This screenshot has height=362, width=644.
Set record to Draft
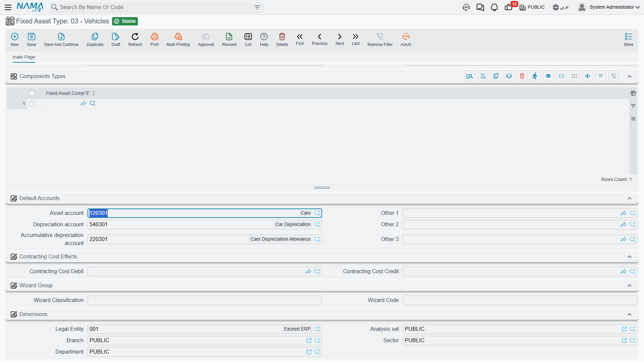click(116, 40)
